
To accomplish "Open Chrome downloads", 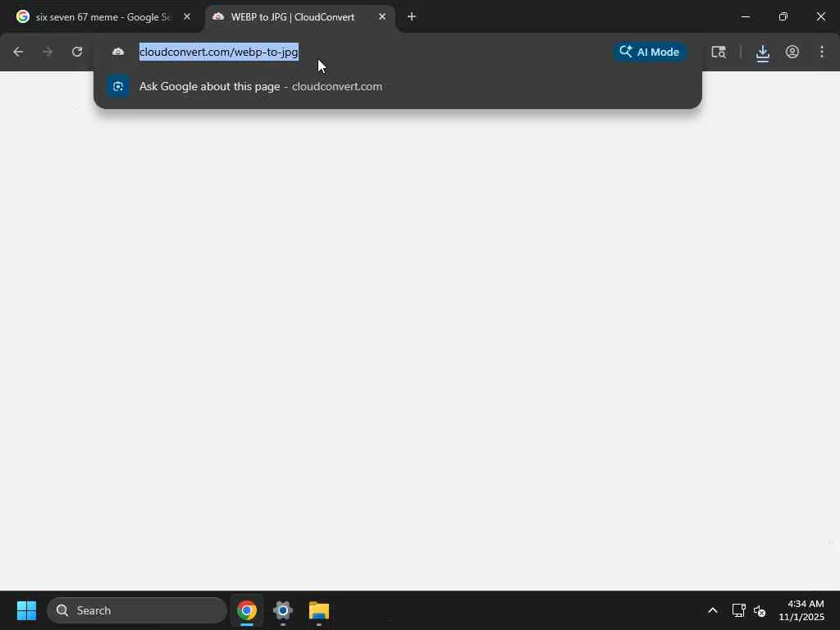I will (763, 52).
